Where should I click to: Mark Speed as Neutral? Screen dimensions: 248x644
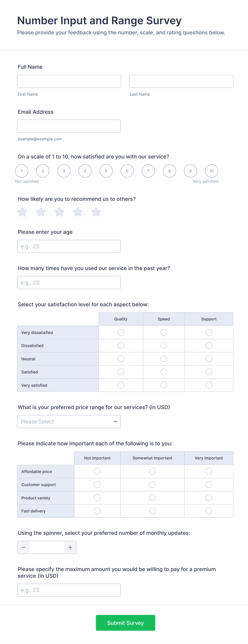(x=164, y=359)
